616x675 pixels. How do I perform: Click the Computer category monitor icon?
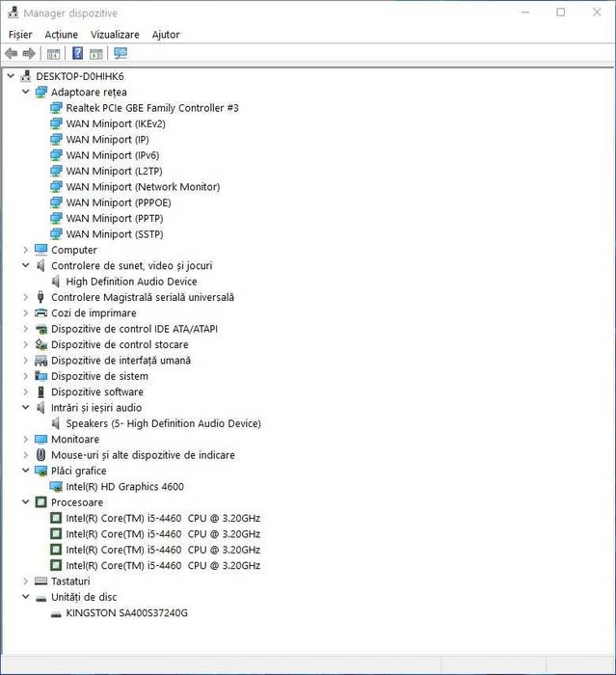tap(40, 250)
